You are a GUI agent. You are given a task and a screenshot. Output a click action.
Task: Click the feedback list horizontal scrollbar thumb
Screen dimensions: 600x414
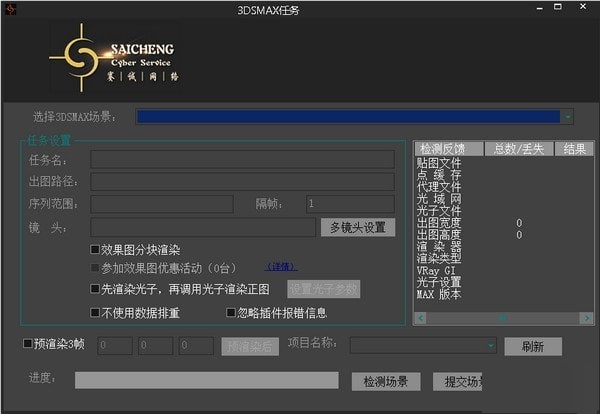tap(504, 318)
